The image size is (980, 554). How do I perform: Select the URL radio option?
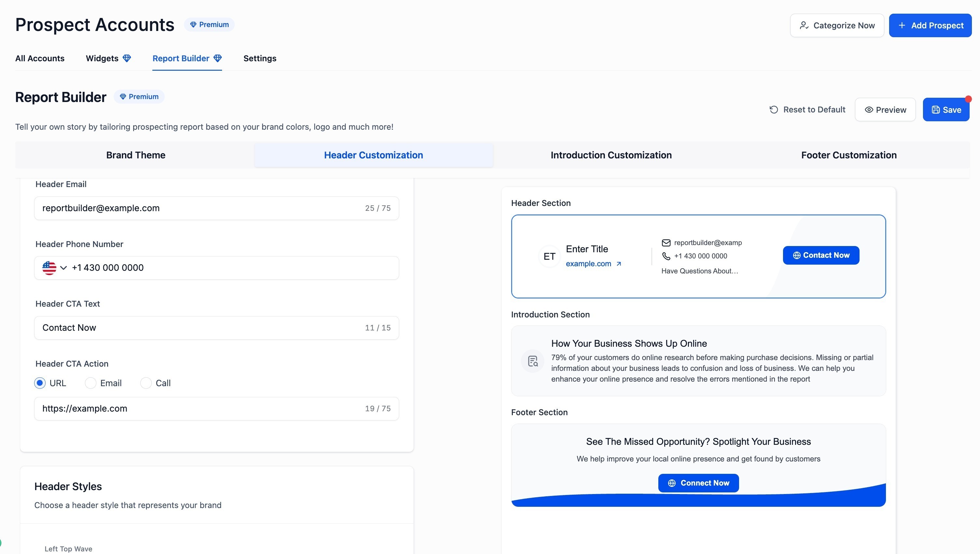tap(40, 383)
